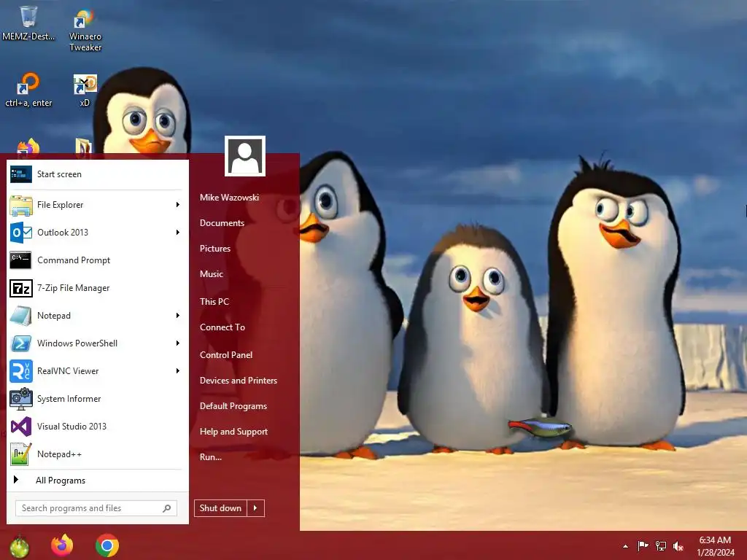Open Default Programs
Screen dimensions: 747x560
pos(233,406)
